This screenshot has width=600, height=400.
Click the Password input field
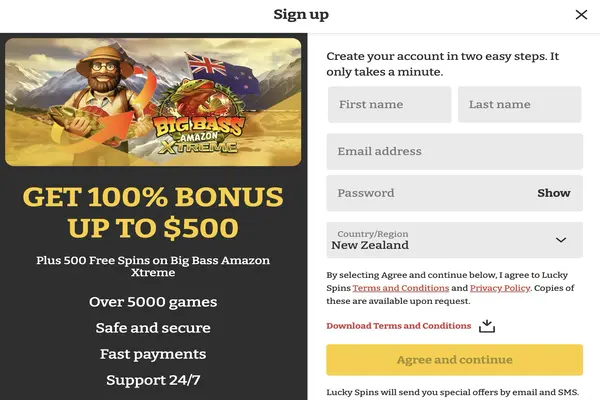point(430,193)
